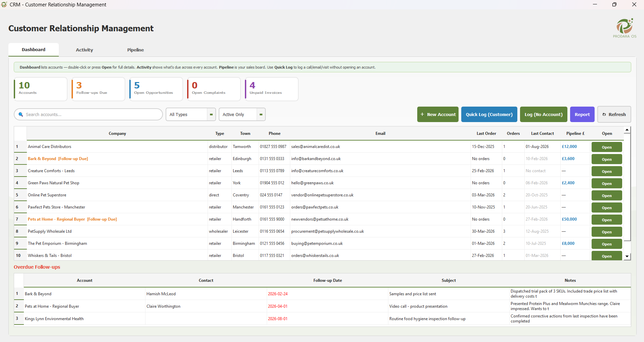This screenshot has width=644, height=342.
Task: Sort by the Company column header
Action: 117,134
